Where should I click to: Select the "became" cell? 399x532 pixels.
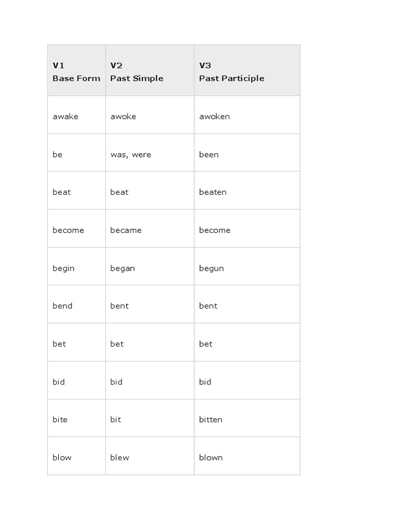(126, 230)
